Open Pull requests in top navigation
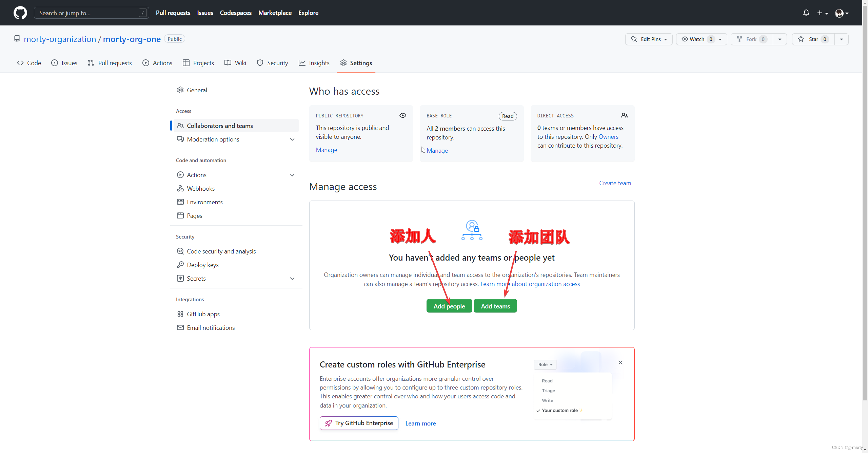Screen dimensions: 868x453 pos(173,13)
